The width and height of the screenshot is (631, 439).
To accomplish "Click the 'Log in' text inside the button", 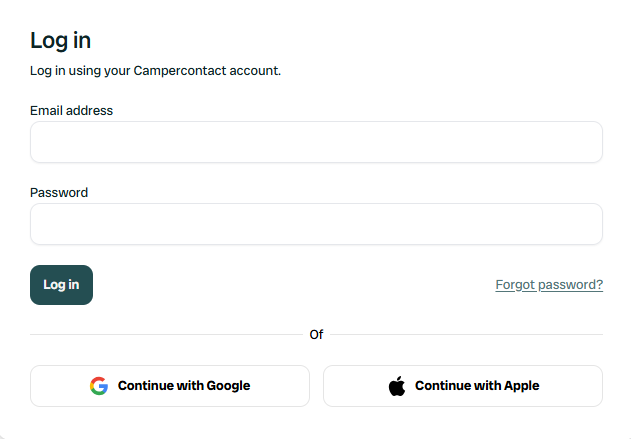I will pyautogui.click(x=61, y=285).
